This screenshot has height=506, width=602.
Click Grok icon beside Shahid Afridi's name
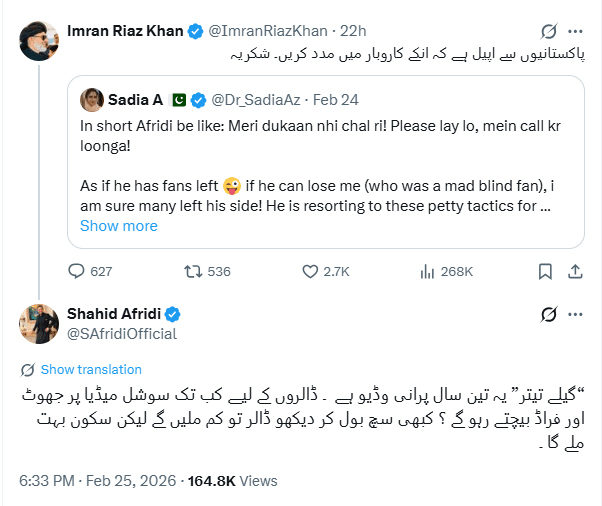(x=547, y=316)
